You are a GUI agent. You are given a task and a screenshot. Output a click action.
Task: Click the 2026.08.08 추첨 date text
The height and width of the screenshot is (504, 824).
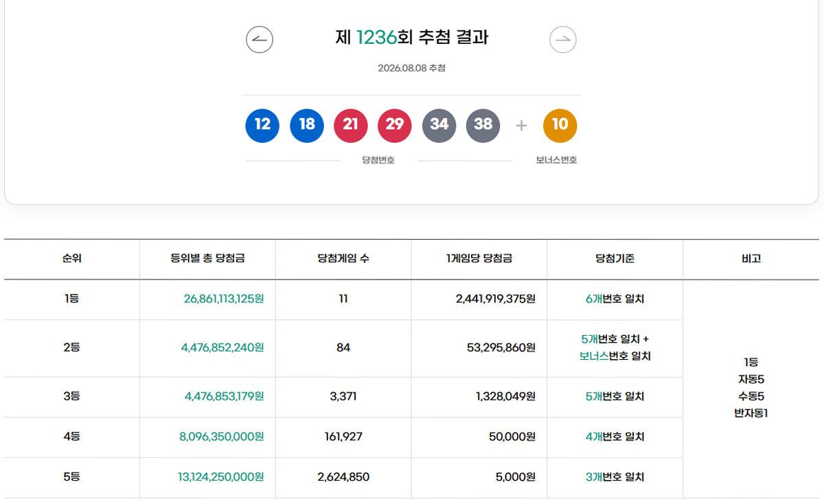(411, 68)
